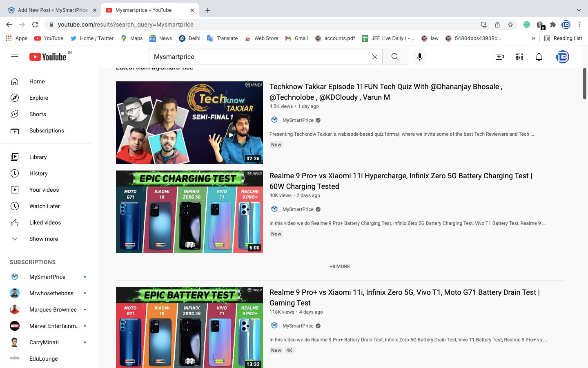Open CarryMinati subscription channel
Screen dimensions: 588x368
[46, 342]
